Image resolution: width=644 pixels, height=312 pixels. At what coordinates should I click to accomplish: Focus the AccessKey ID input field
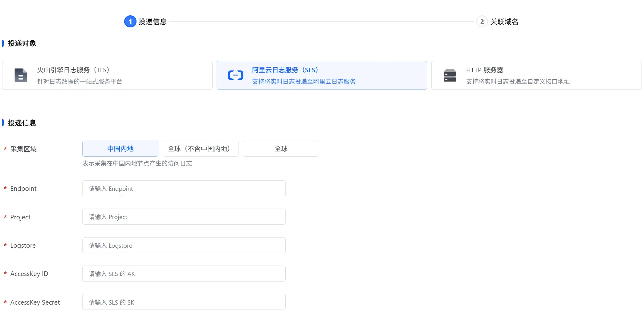pos(184,274)
